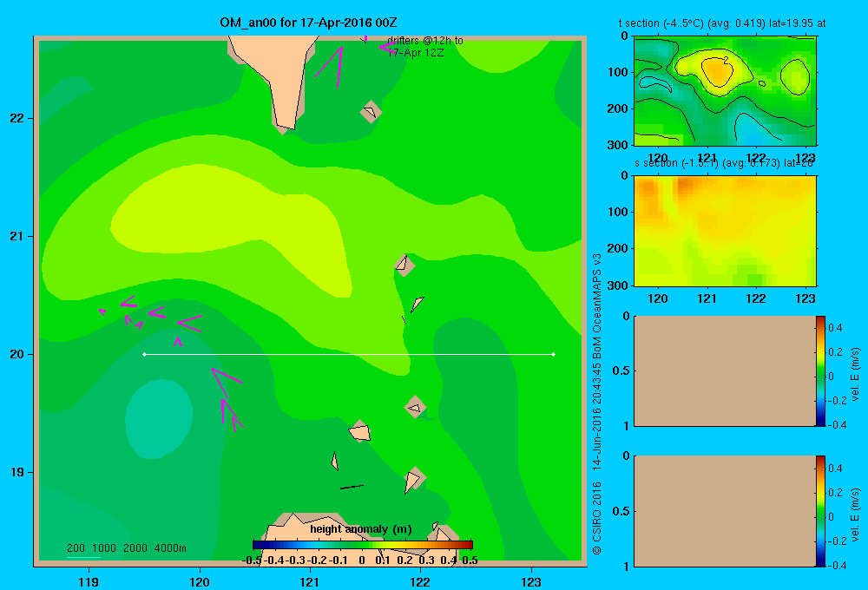The image size is (868, 590).
Task: Click the velocity colorbar beside the bottom panel
Action: click(x=820, y=511)
